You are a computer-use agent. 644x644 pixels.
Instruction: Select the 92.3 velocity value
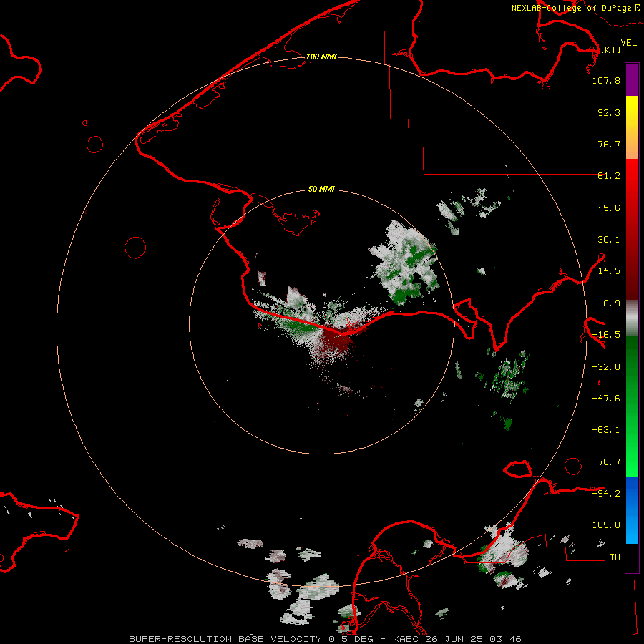609,112
